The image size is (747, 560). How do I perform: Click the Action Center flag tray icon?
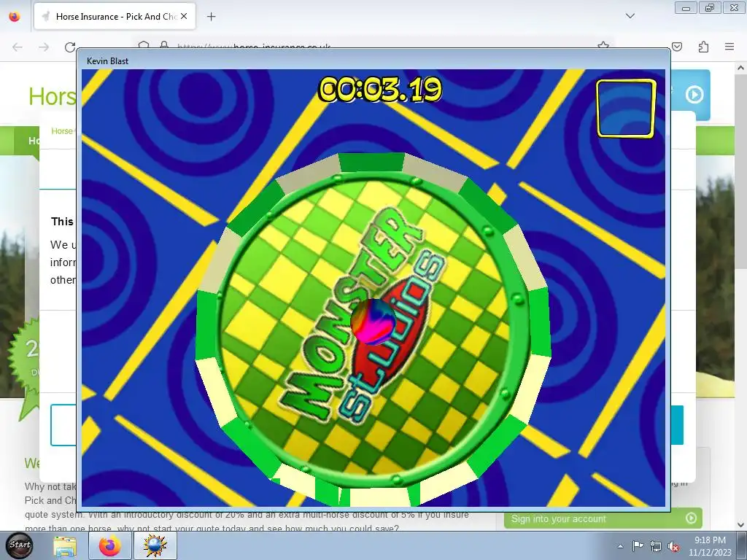(x=638, y=546)
